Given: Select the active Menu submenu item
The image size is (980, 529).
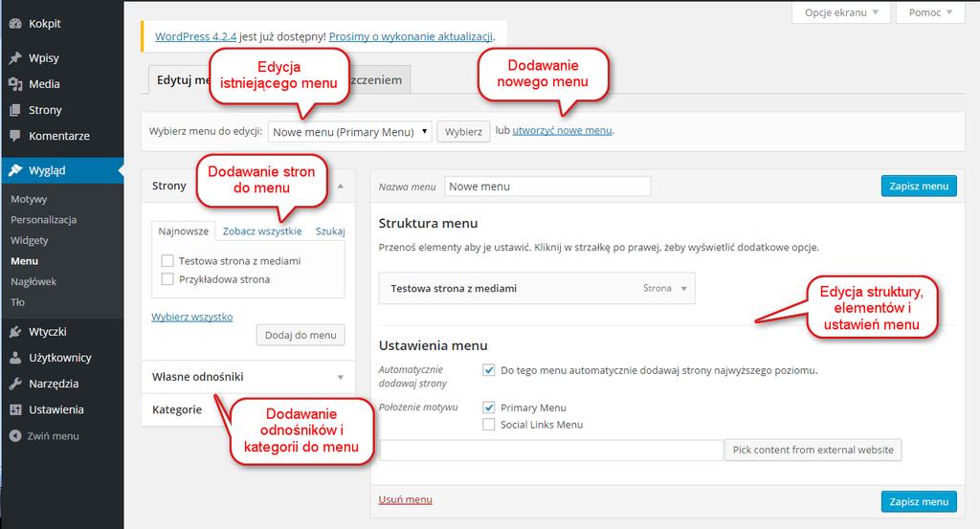Looking at the screenshot, I should tap(24, 261).
